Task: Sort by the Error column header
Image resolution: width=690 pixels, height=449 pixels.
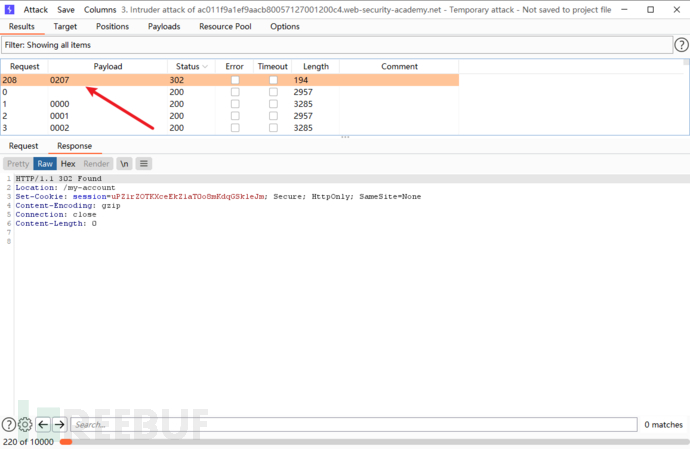Action: click(x=235, y=66)
